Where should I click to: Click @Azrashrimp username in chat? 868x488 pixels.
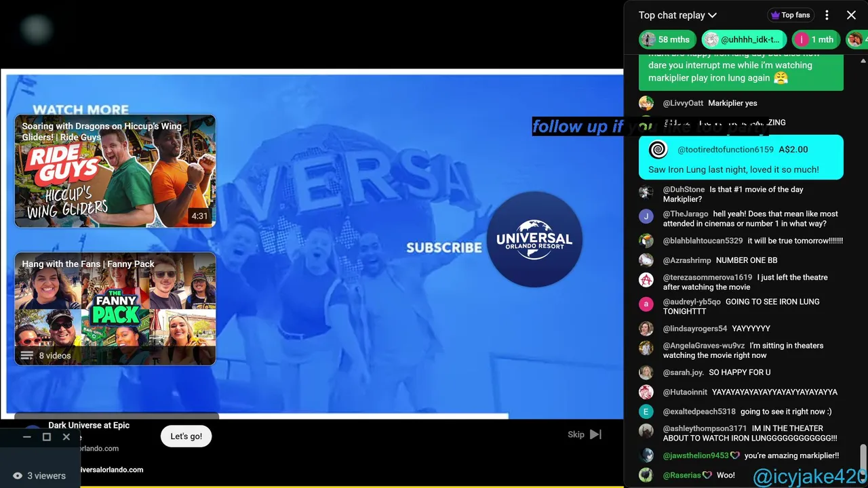click(x=687, y=260)
